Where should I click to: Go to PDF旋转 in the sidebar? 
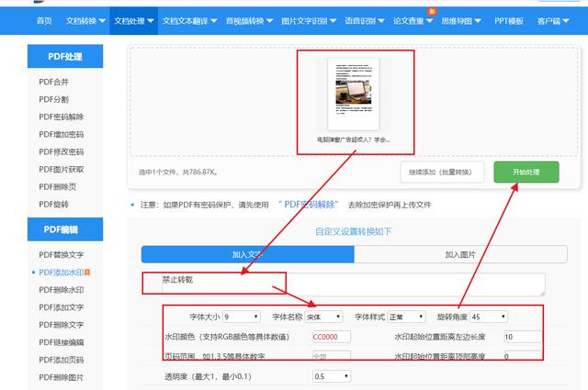pyautogui.click(x=53, y=205)
